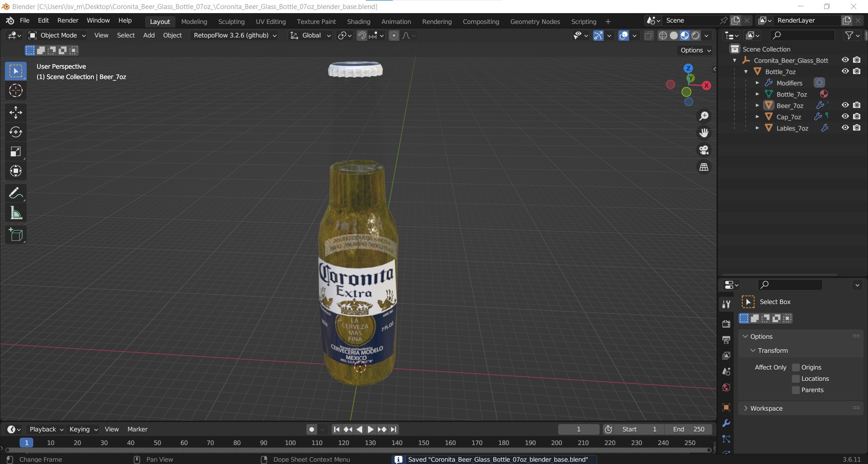
Task: Hide Lables_7oz in viewport via eye icon
Action: click(x=845, y=127)
